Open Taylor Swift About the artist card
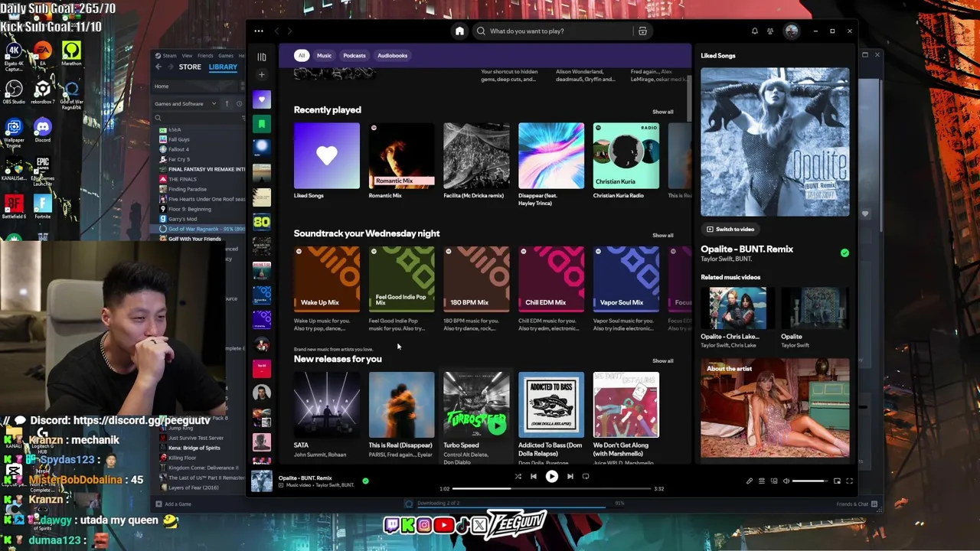Viewport: 980px width, 551px height. (774, 408)
